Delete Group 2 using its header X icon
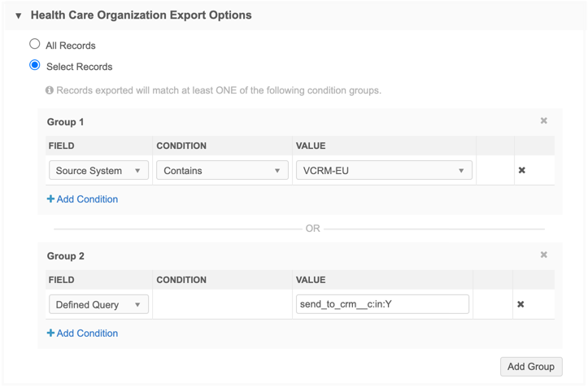Viewport: 588px width, 388px height. 543,255
